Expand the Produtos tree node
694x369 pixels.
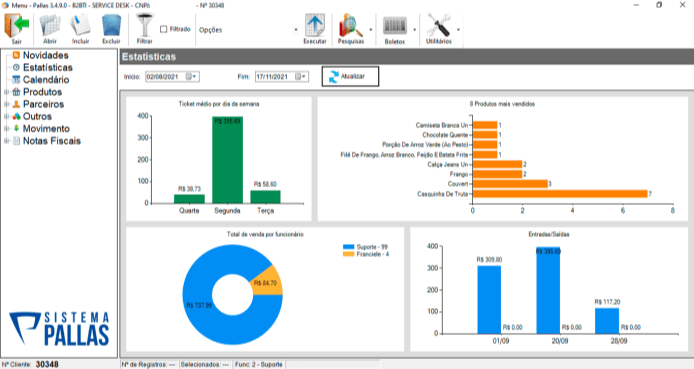click(x=6, y=92)
